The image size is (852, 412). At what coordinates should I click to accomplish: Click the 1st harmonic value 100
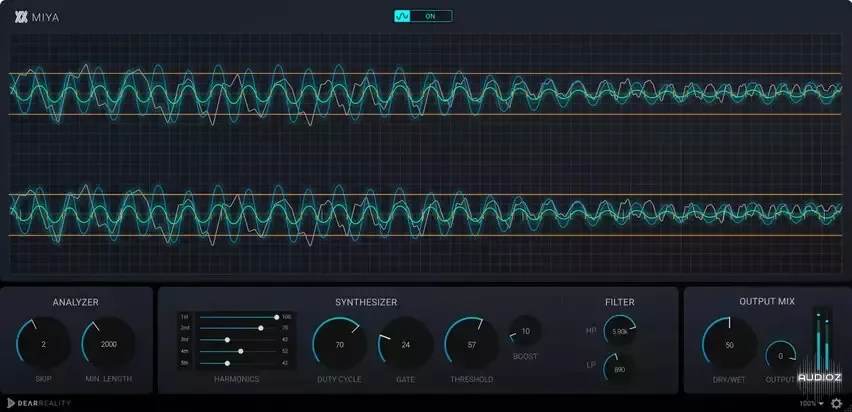(286, 317)
